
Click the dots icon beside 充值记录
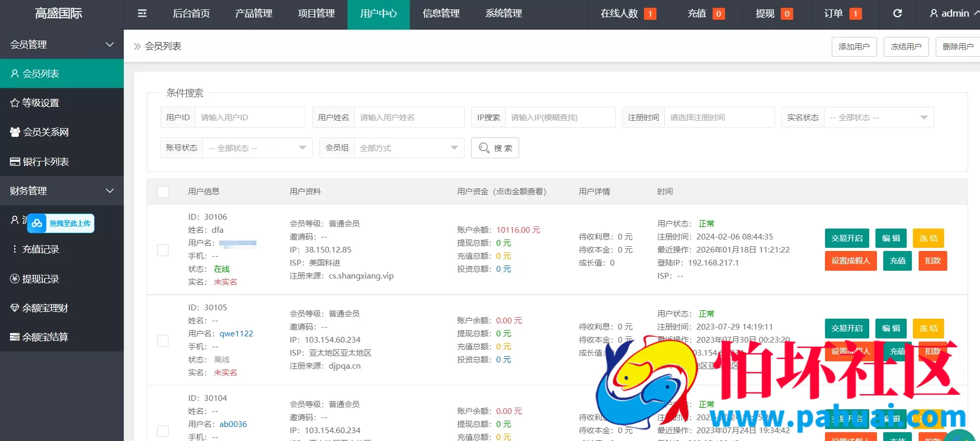click(x=15, y=249)
